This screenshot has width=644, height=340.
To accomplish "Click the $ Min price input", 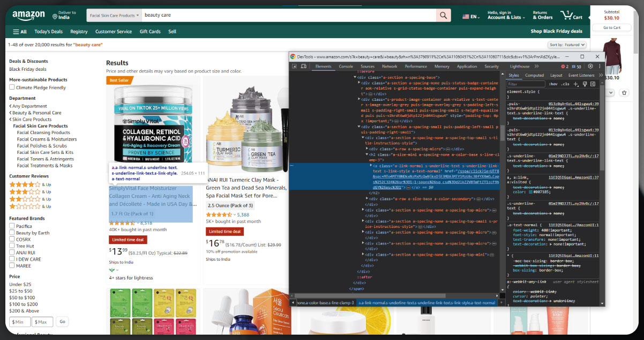I will 20,322.
